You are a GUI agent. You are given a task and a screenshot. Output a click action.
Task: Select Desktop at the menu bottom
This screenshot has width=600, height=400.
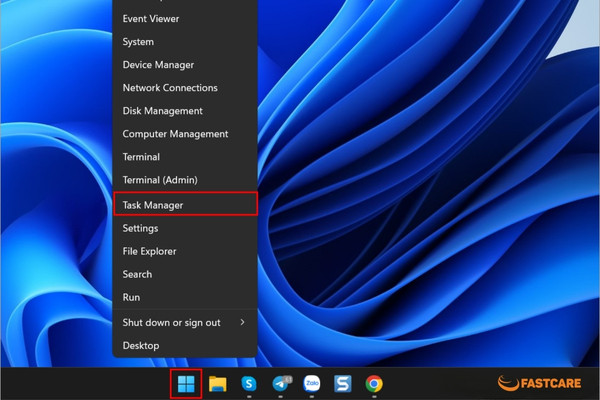[x=185, y=345]
